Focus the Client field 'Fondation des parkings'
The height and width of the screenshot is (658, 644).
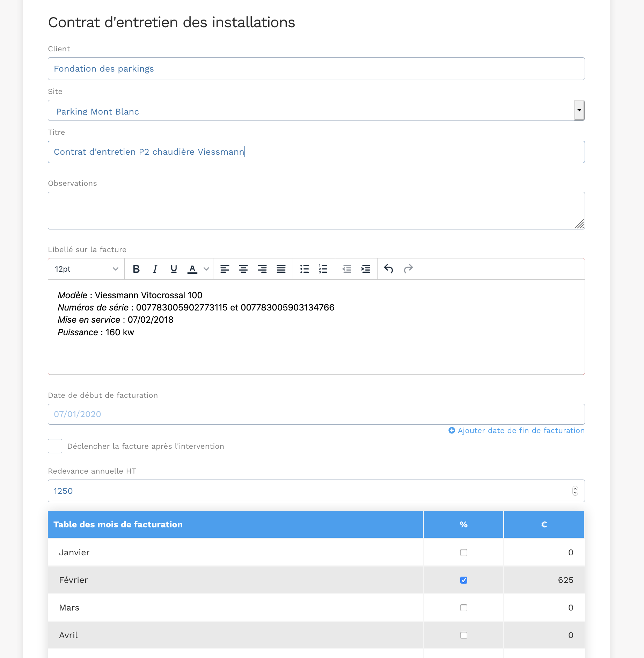316,69
